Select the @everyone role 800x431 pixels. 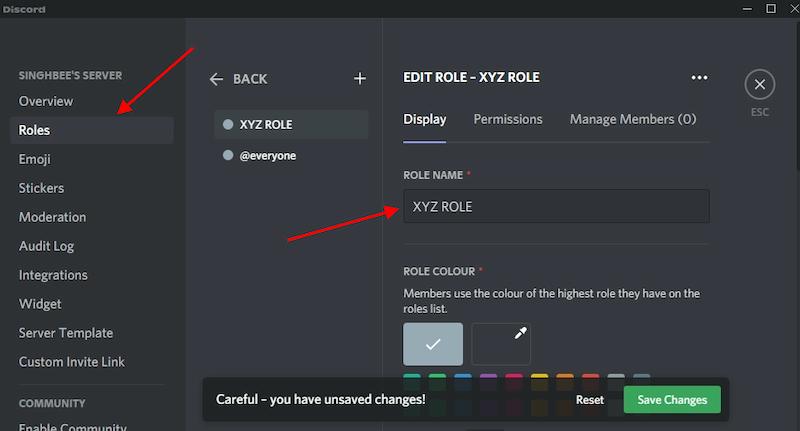point(267,156)
